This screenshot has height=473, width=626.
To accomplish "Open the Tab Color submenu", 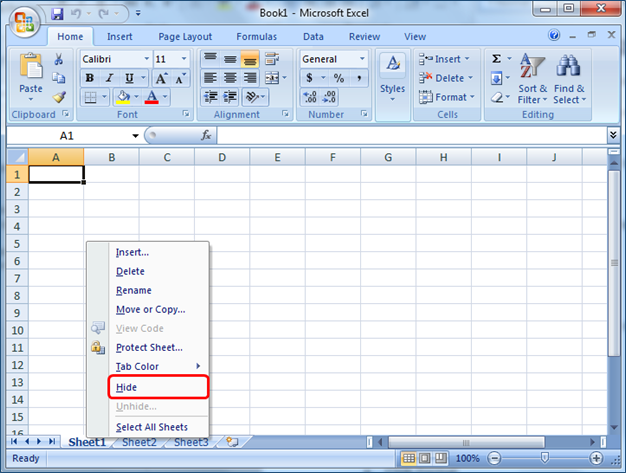I will (148, 366).
